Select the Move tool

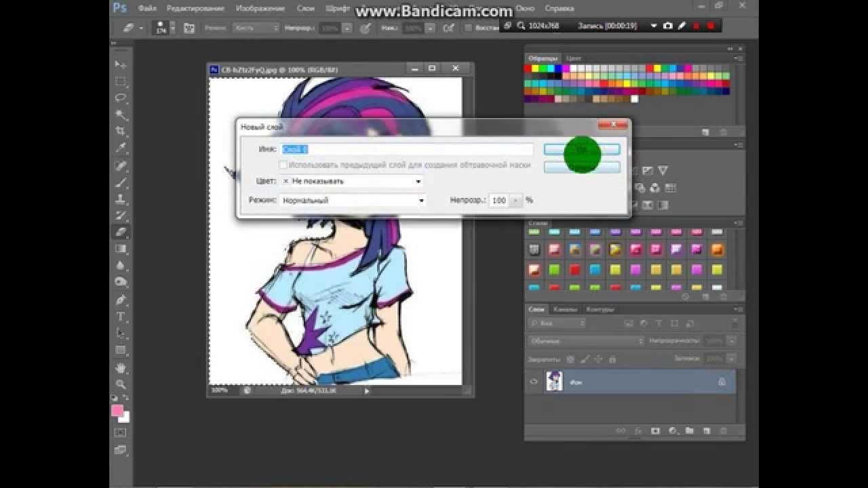click(x=121, y=64)
